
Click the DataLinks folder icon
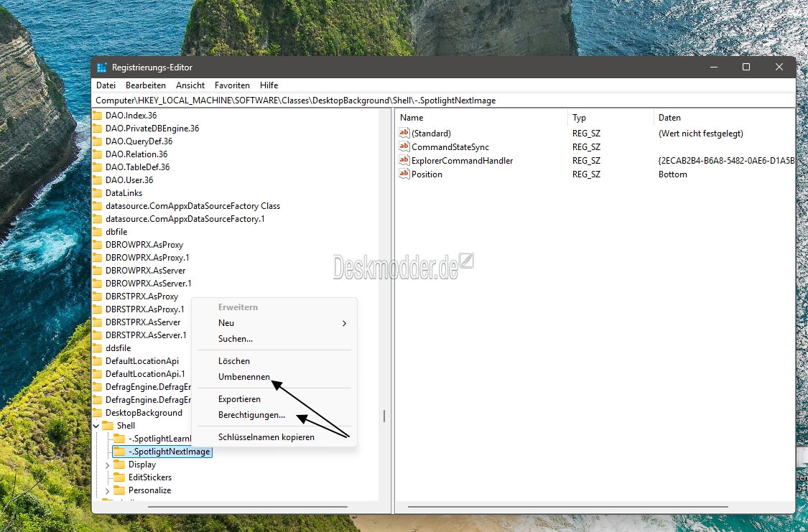coord(98,193)
